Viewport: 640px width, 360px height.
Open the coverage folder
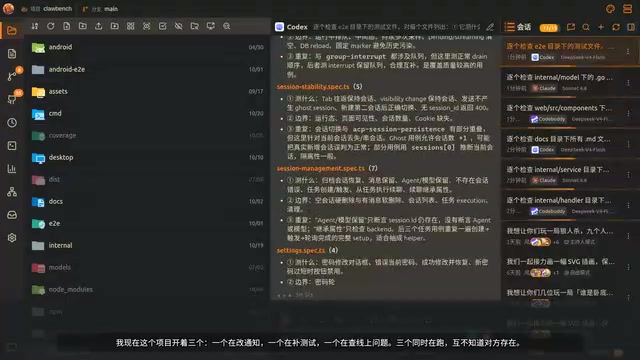click(x=147, y=136)
